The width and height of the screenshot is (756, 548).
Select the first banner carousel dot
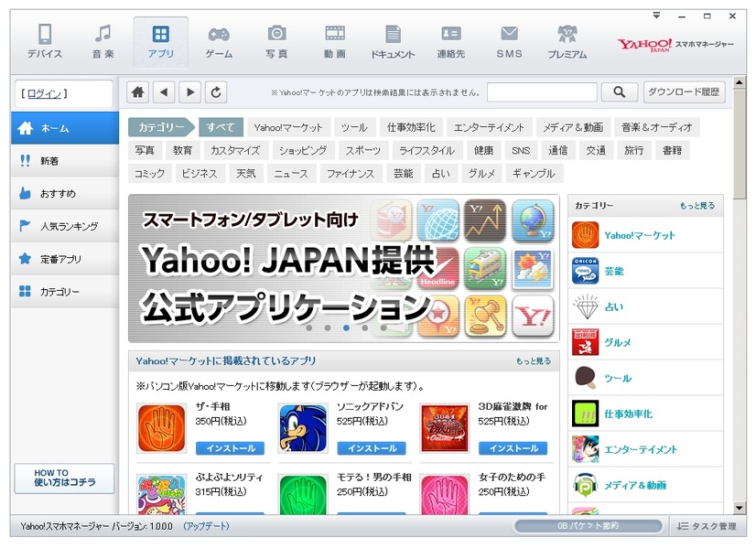(309, 328)
